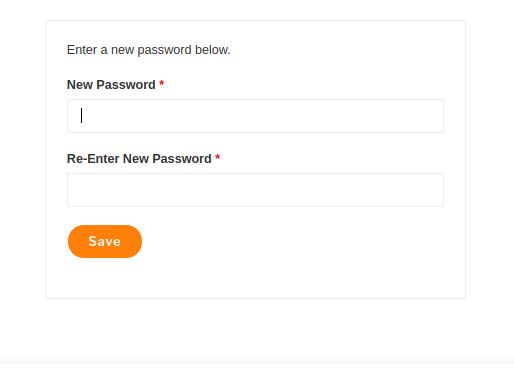
Task: Place the caret mid-way in the New Password box
Action: point(255,116)
